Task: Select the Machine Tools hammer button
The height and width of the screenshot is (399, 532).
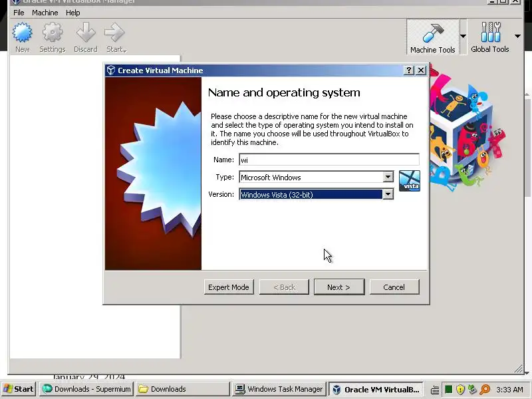Action: tap(433, 37)
